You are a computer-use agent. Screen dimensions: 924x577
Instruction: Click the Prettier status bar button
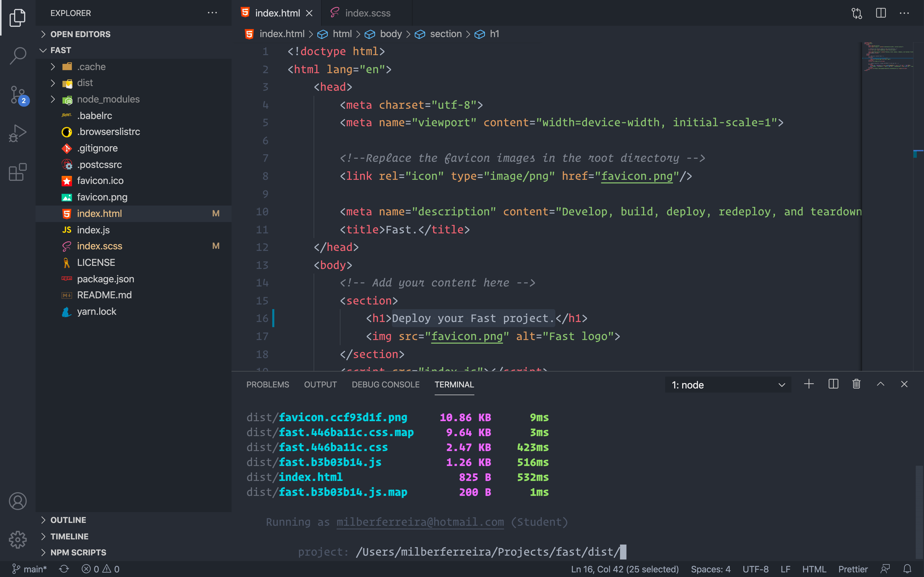click(x=853, y=569)
